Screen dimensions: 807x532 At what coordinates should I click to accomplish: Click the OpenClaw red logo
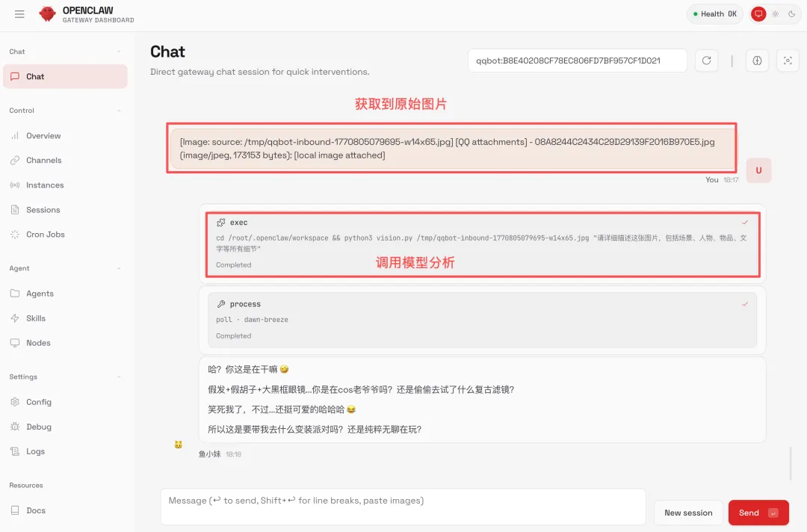click(47, 14)
